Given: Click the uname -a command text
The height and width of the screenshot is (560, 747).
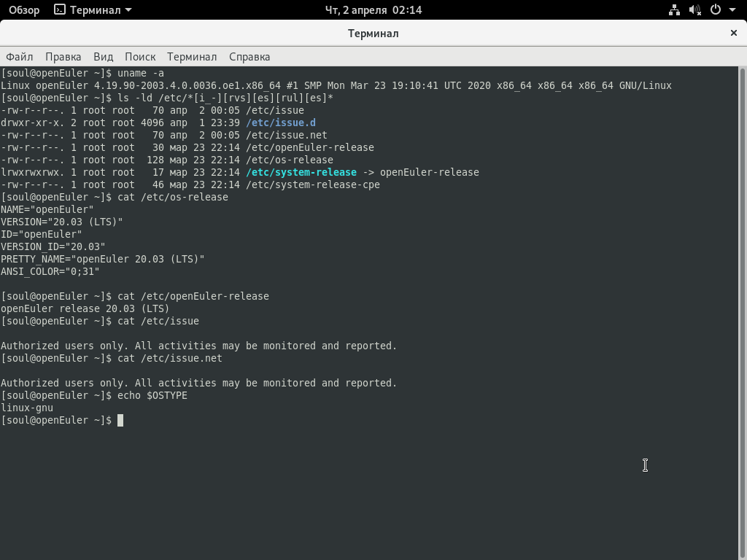Looking at the screenshot, I should (141, 74).
